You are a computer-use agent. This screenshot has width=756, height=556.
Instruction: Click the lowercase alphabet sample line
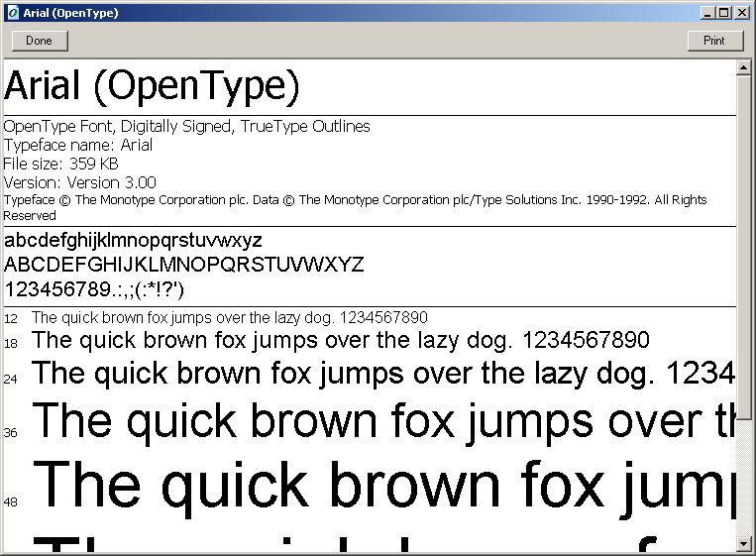point(133,241)
